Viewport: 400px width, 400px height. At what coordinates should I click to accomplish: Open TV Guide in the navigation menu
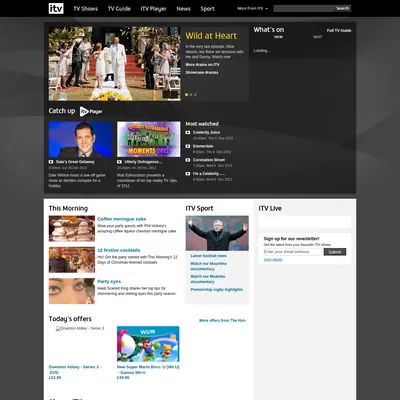(119, 9)
